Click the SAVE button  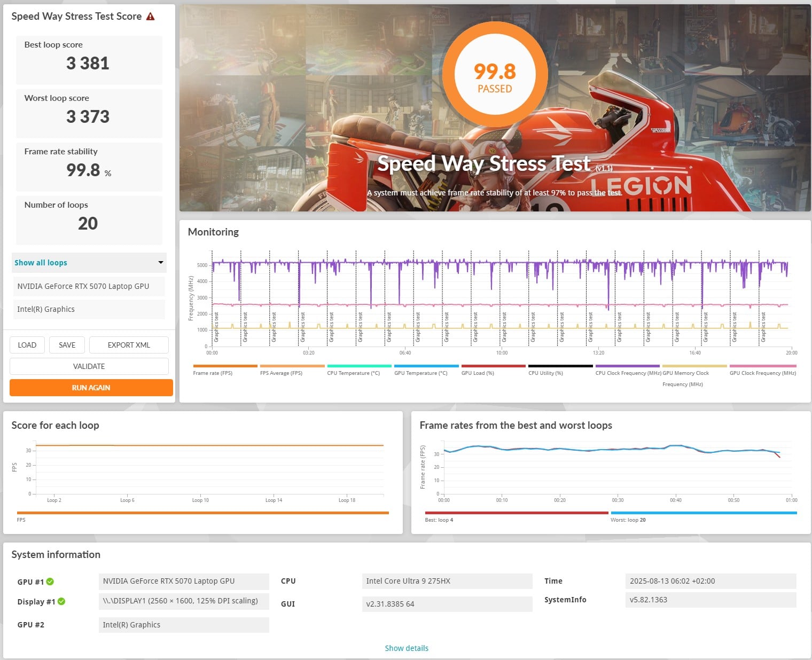point(67,345)
